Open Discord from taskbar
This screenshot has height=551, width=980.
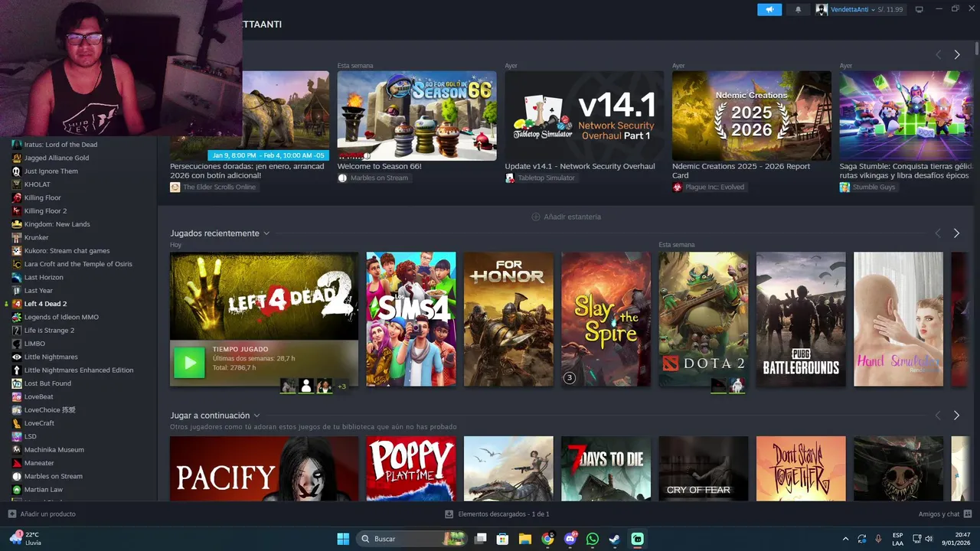(570, 539)
